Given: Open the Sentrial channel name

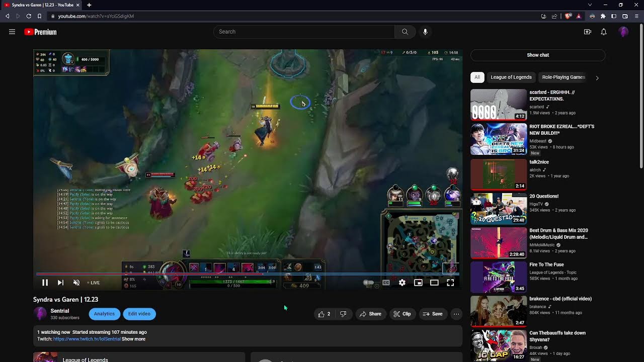Looking at the screenshot, I should 60,311.
